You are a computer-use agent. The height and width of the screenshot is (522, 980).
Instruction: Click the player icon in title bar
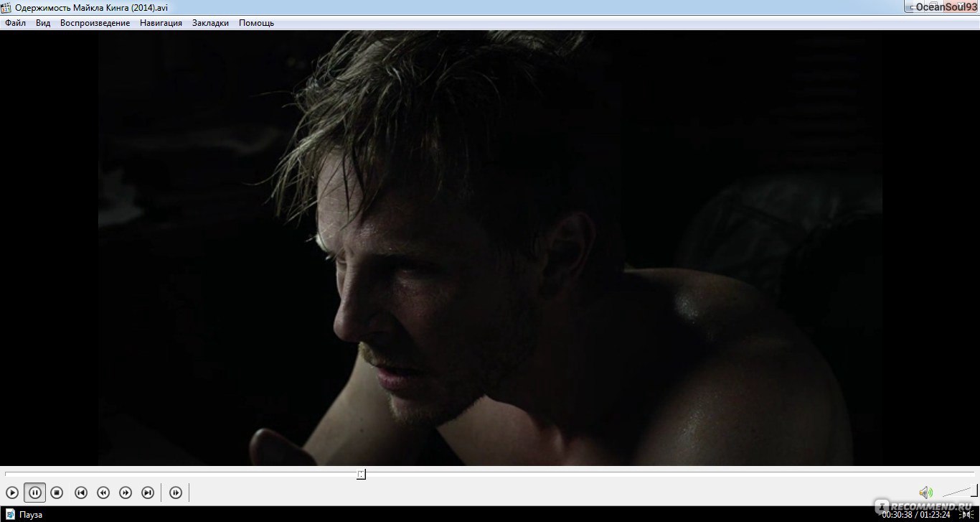click(x=6, y=7)
